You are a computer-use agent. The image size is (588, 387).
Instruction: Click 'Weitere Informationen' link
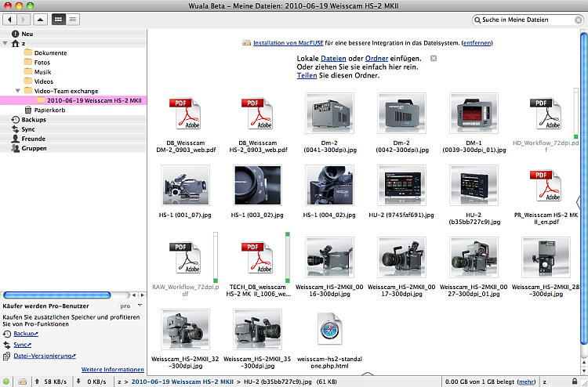[x=112, y=370]
